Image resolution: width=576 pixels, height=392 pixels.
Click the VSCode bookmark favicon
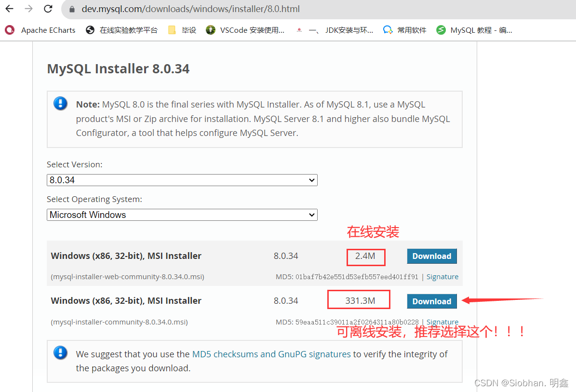211,30
